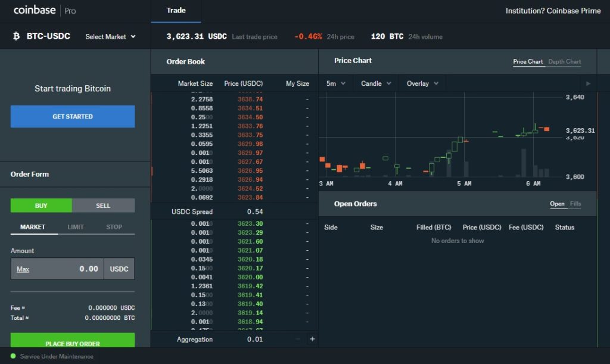Increase aggregation using the plus stepper
The image size is (610, 364).
pos(312,339)
